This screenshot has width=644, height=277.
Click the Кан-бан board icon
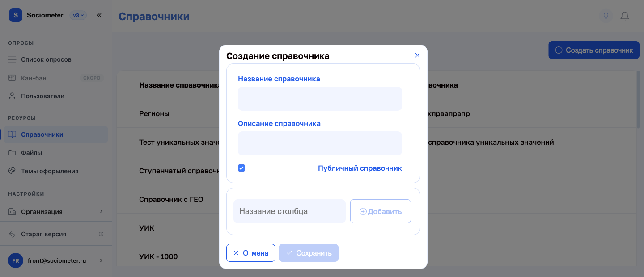pos(12,78)
